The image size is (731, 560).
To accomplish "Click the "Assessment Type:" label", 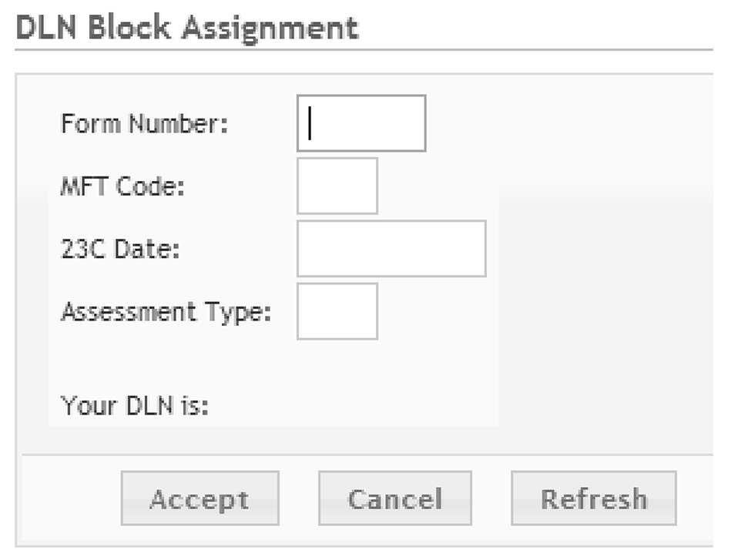I will point(166,312).
